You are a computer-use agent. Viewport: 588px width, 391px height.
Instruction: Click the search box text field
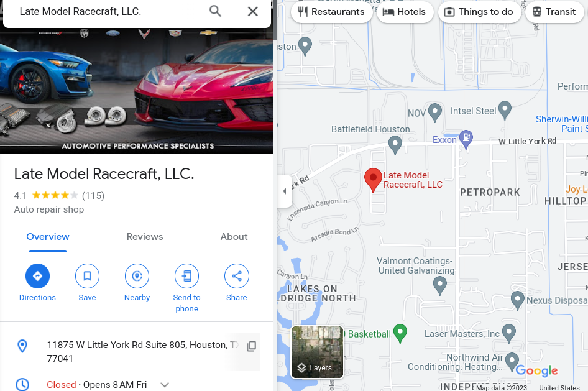click(109, 12)
